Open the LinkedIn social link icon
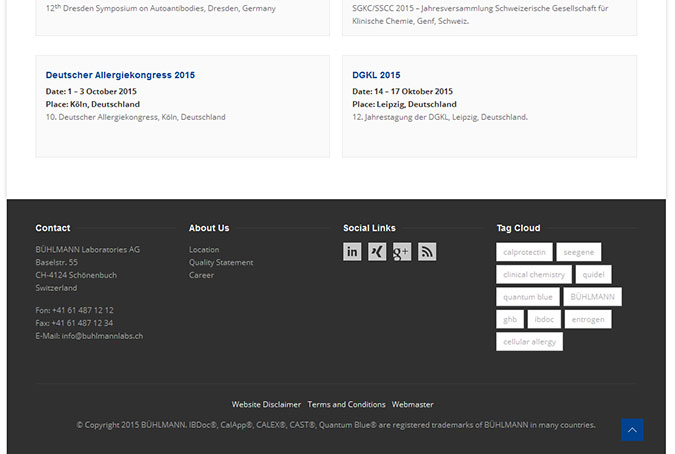The width and height of the screenshot is (675, 454). 352,252
